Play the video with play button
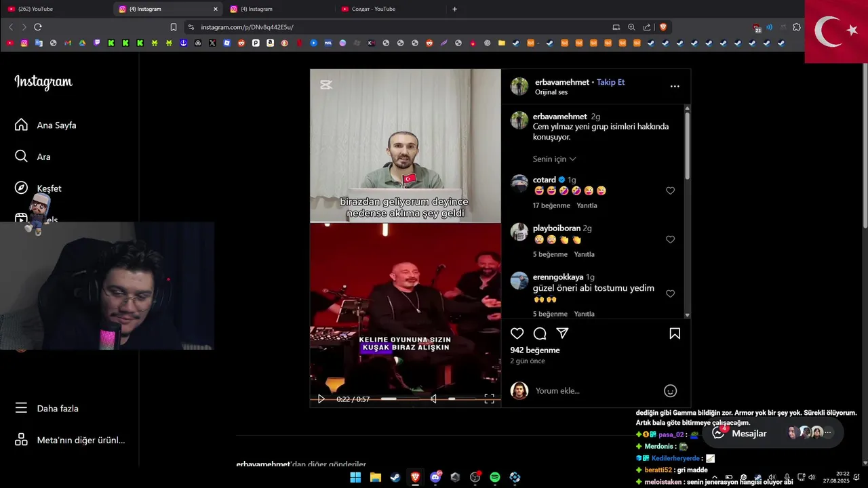The image size is (868, 488). pyautogui.click(x=321, y=399)
